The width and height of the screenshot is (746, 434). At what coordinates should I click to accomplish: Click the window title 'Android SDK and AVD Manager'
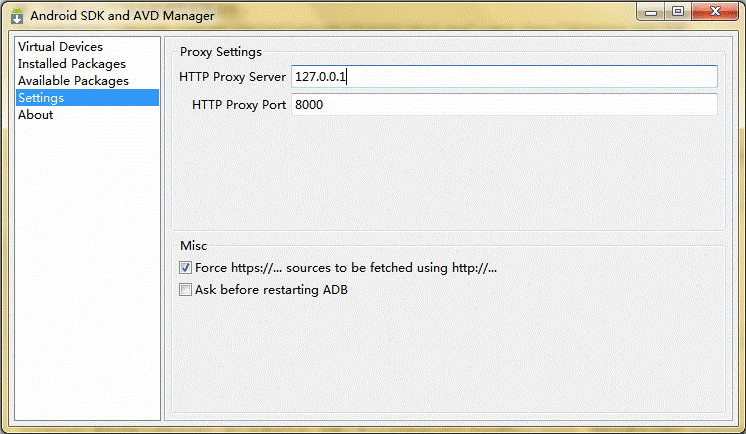pos(122,16)
